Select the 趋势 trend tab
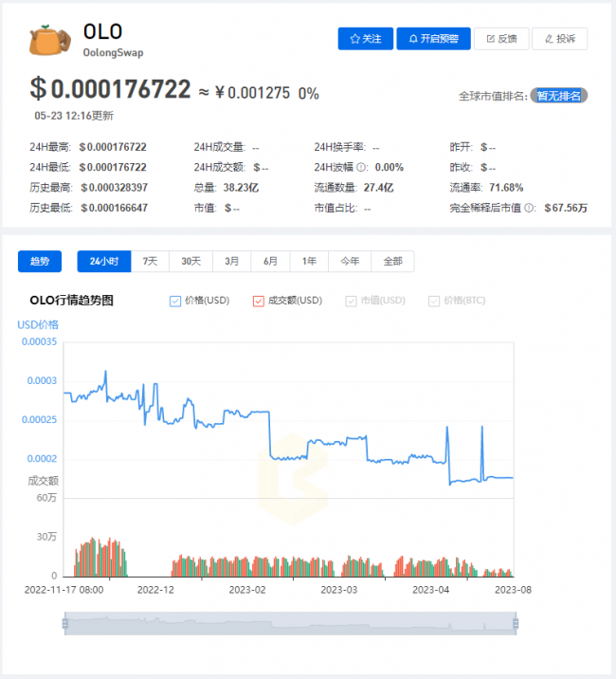This screenshot has height=679, width=616. pyautogui.click(x=40, y=262)
